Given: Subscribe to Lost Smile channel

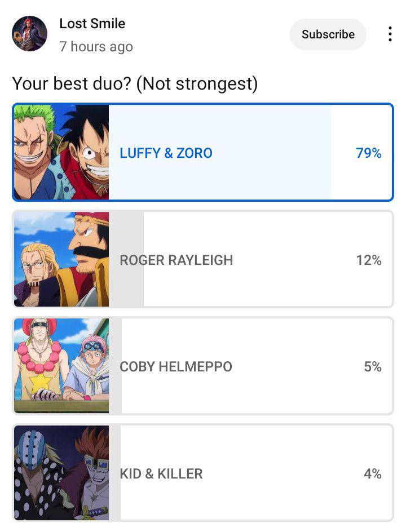Looking at the screenshot, I should [328, 34].
